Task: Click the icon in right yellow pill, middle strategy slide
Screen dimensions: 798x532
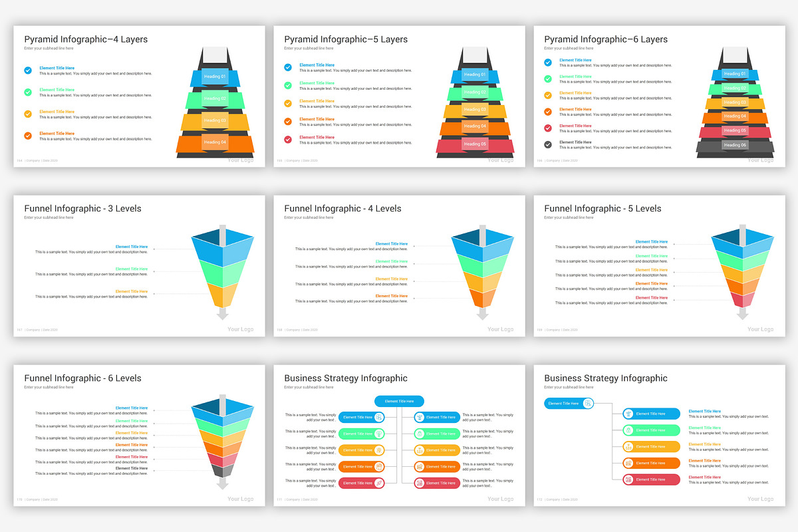Action: coord(420,450)
